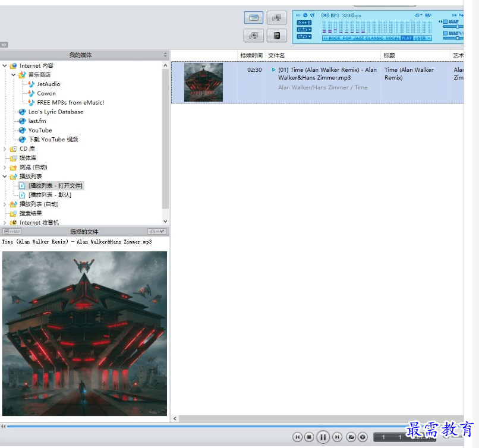Select the Time (Alan Walker Remix) mp3 row
The image size is (479, 448).
(317, 83)
